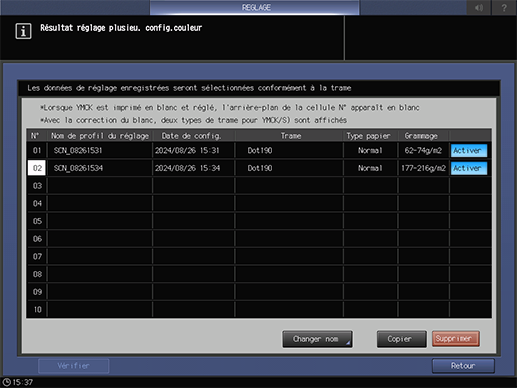The width and height of the screenshot is (517, 388).
Task: Select empty row number 04
Action: [x=37, y=203]
